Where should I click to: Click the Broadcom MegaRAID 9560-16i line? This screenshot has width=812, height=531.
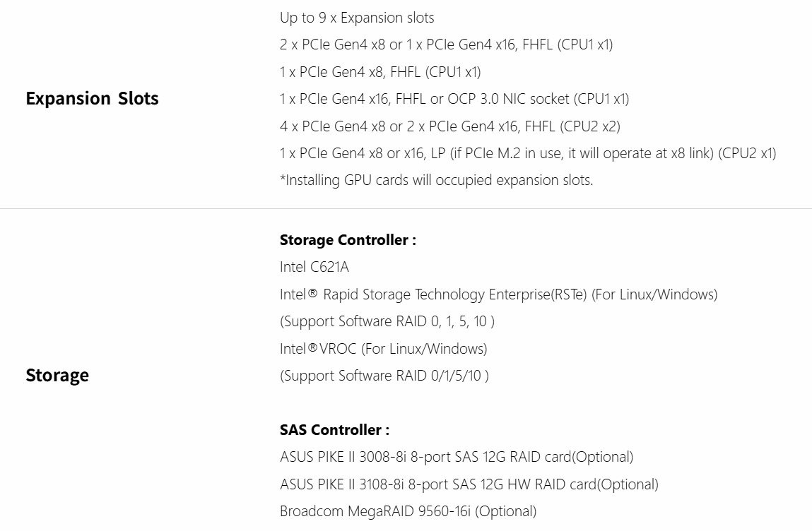pos(408,511)
